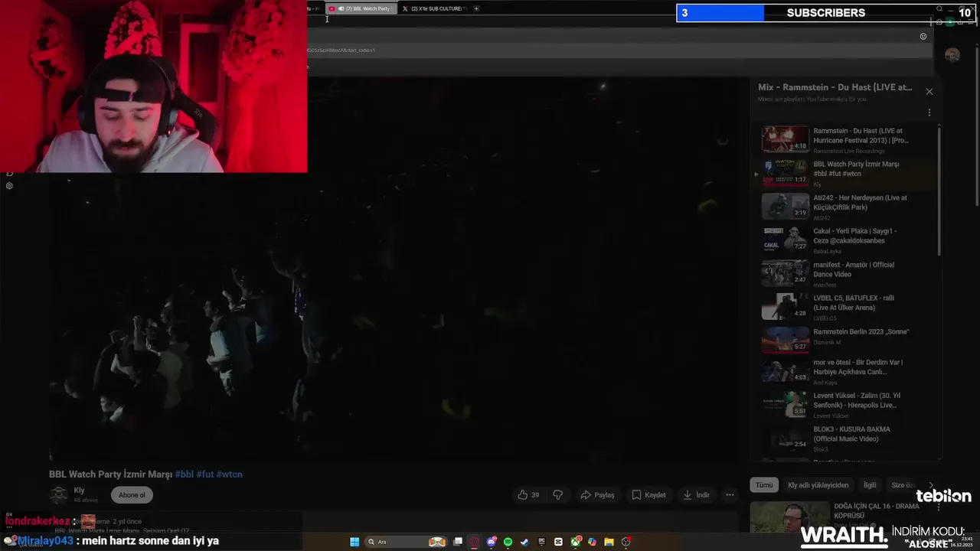The width and height of the screenshot is (980, 551).
Task: Click the settings gear below the webcam
Action: [x=9, y=186]
